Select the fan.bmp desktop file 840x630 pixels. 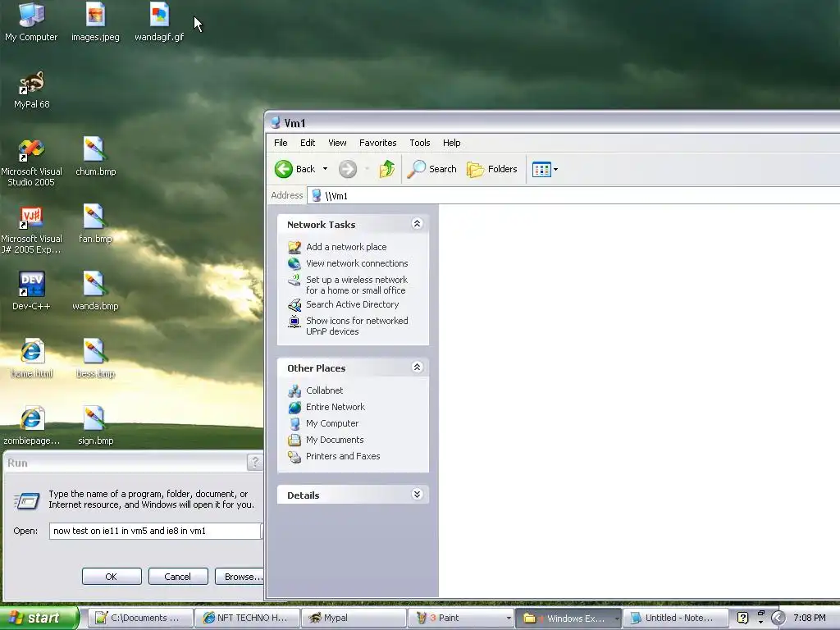tap(95, 224)
